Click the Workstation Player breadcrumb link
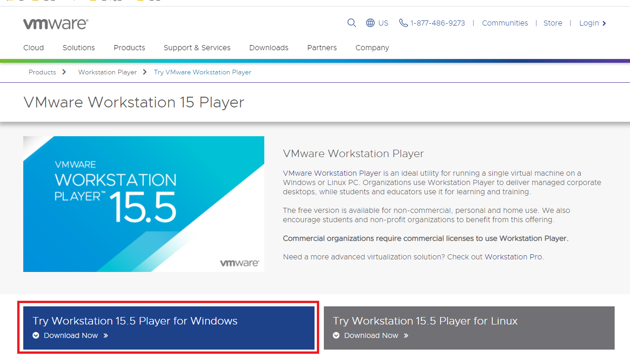 [107, 72]
